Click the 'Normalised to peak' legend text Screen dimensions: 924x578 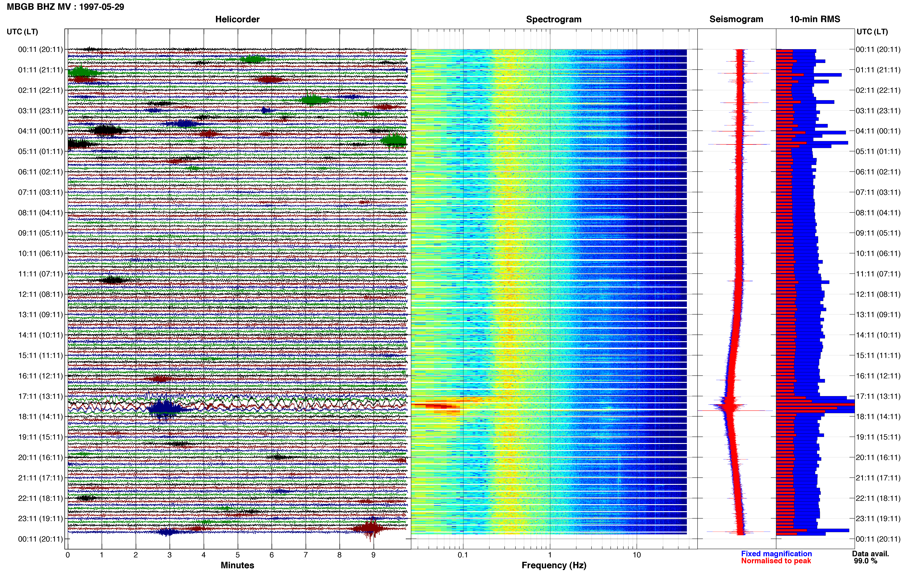click(x=776, y=561)
